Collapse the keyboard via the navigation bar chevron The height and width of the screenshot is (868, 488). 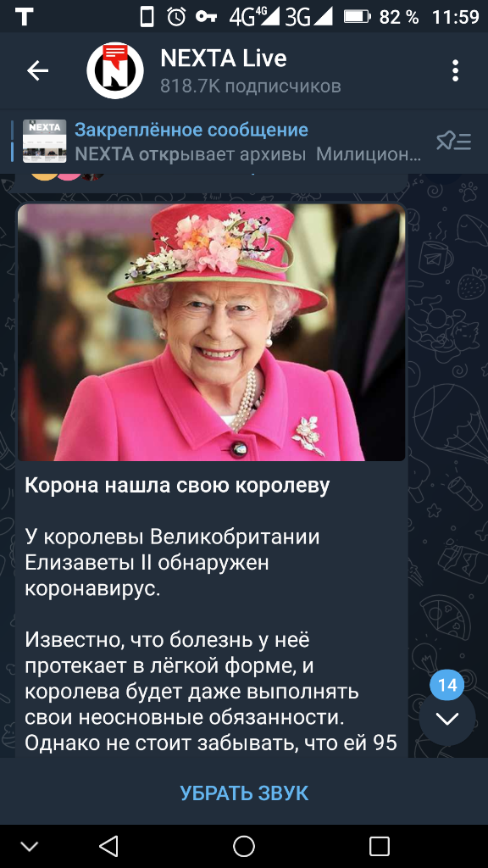coord(30,847)
